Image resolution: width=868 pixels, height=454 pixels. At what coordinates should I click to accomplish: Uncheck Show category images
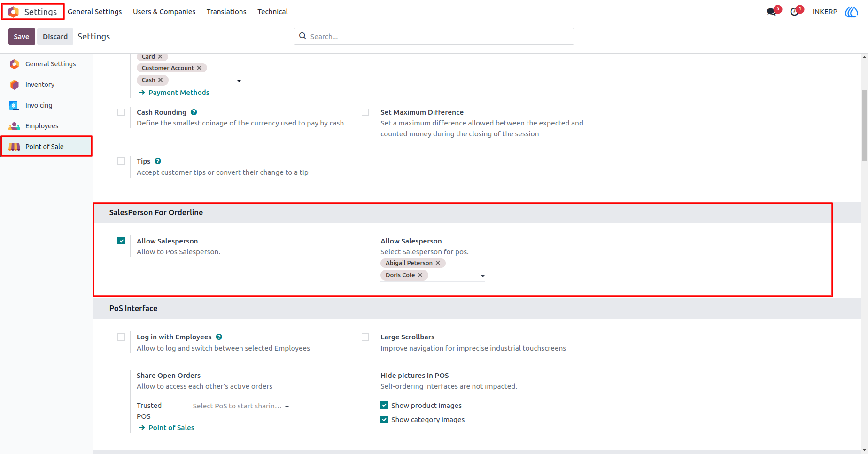pyautogui.click(x=384, y=420)
